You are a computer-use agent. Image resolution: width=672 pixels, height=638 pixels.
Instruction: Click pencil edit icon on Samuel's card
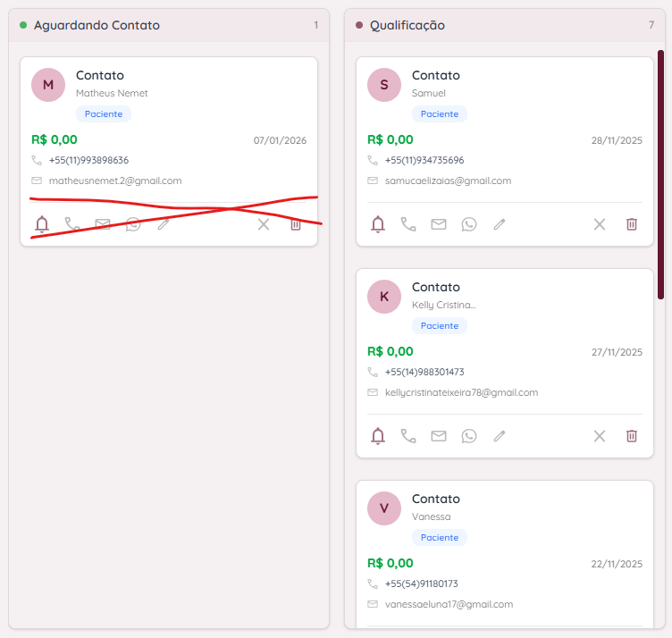click(x=500, y=224)
